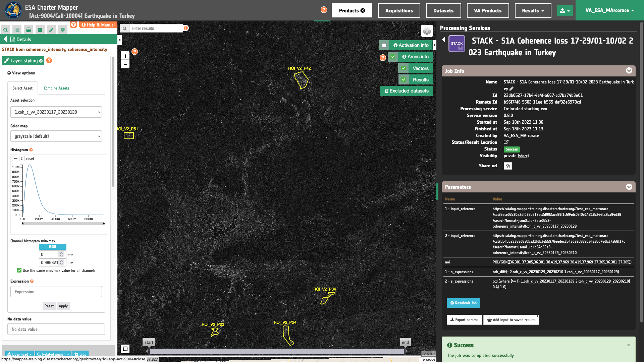Click the help icon beside Areas info
The image size is (644, 362).
coord(383,58)
